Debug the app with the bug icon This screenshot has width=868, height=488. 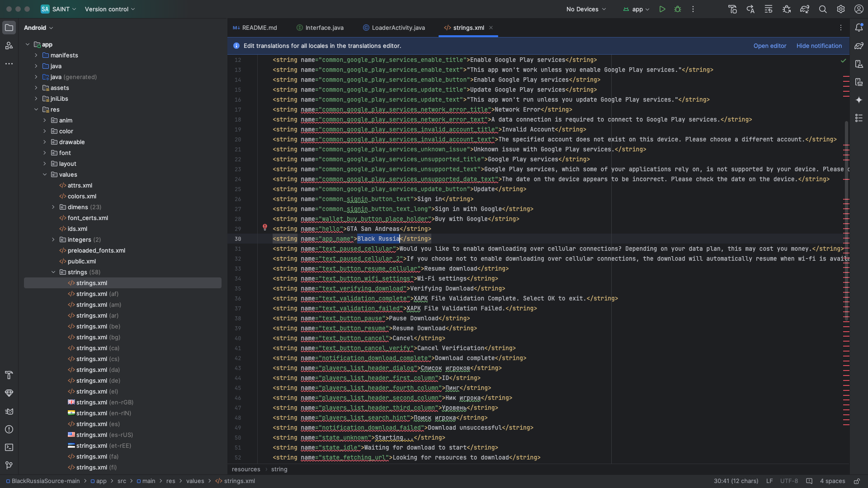[678, 9]
